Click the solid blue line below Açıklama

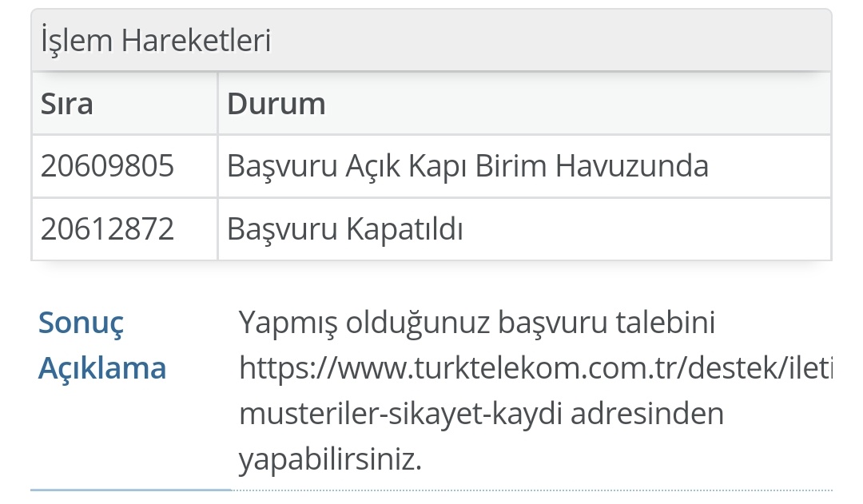pos(131,489)
